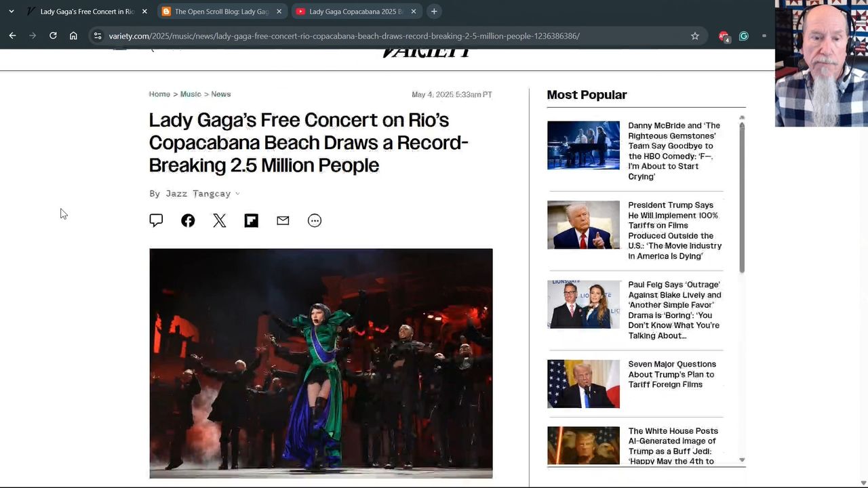Open Danny McBride Righteous Gemstones article
Viewport: 868px width, 488px height.
click(674, 150)
